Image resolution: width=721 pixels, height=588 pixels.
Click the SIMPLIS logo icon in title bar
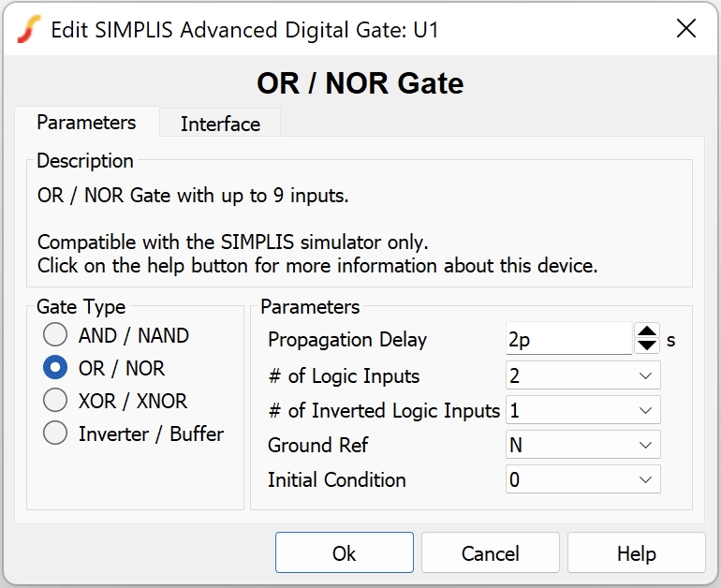(29, 29)
